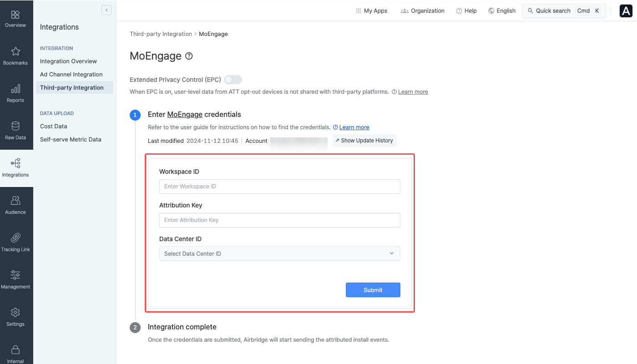Open Tracking Link in the sidebar

coord(15,243)
